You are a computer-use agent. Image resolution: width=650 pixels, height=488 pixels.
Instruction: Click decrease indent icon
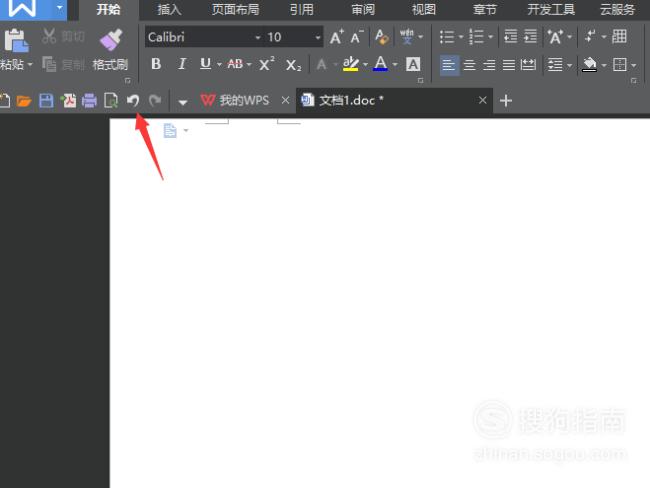point(510,37)
